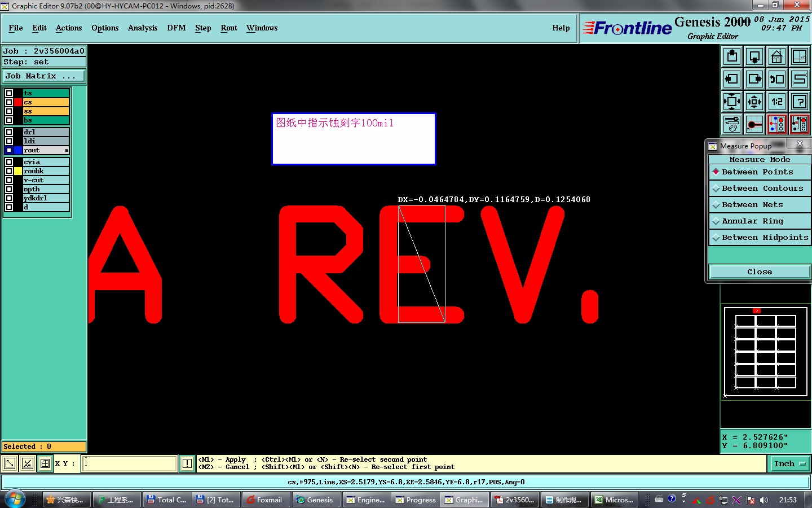Click the yellow roubk layer color swatch
The height and width of the screenshot is (508, 812).
click(18, 171)
